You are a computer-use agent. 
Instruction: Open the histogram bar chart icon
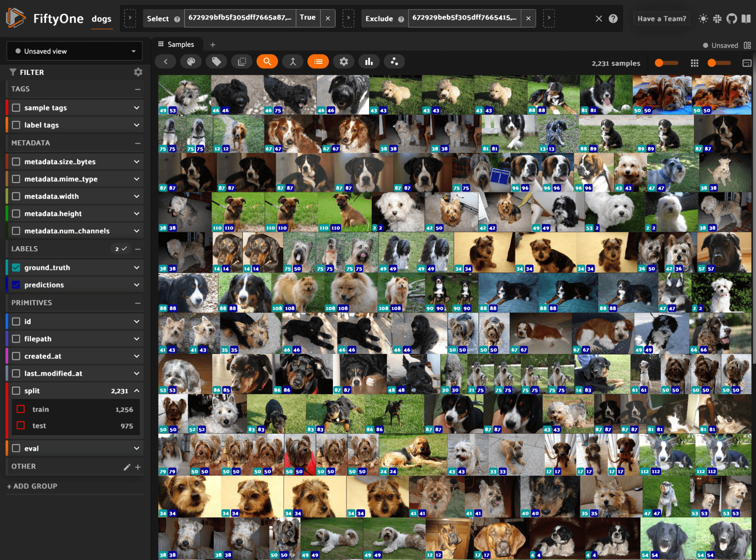(369, 62)
